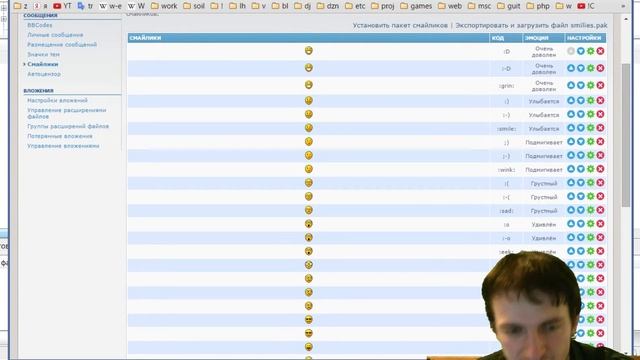Move the :D smiley down
Screen dimensions: 640x360
point(580,51)
